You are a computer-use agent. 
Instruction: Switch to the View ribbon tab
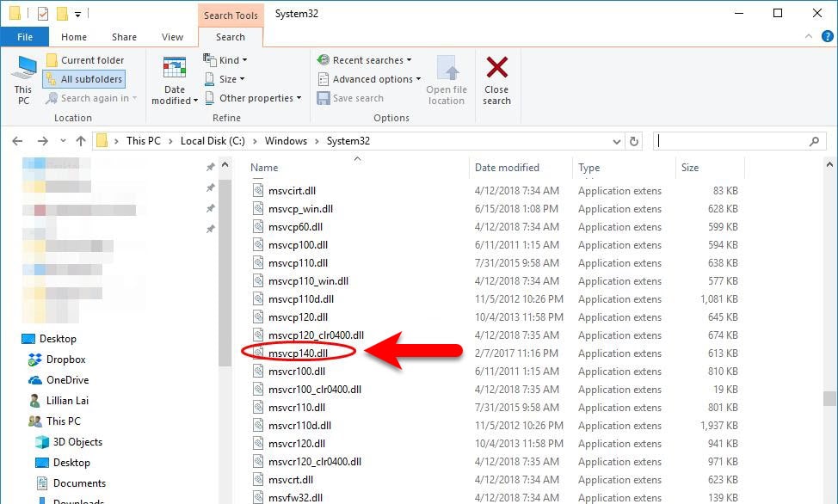pos(173,37)
